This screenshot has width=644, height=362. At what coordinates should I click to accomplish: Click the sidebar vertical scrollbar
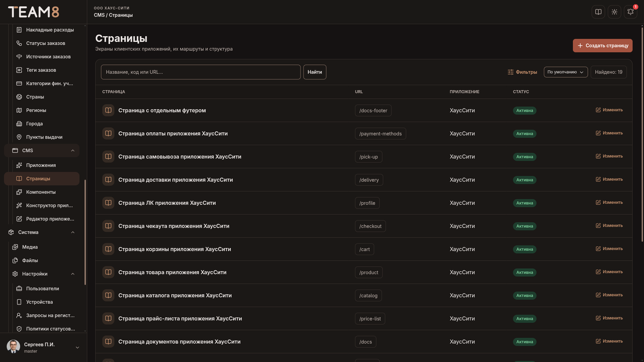pos(85,232)
